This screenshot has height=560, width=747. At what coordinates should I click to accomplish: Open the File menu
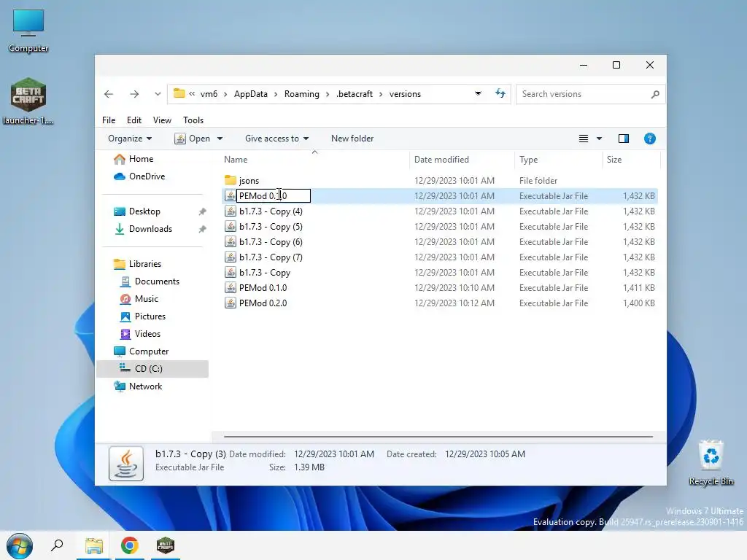(x=109, y=120)
